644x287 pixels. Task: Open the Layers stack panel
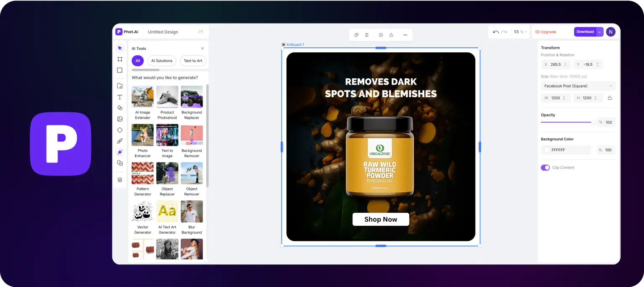119,180
